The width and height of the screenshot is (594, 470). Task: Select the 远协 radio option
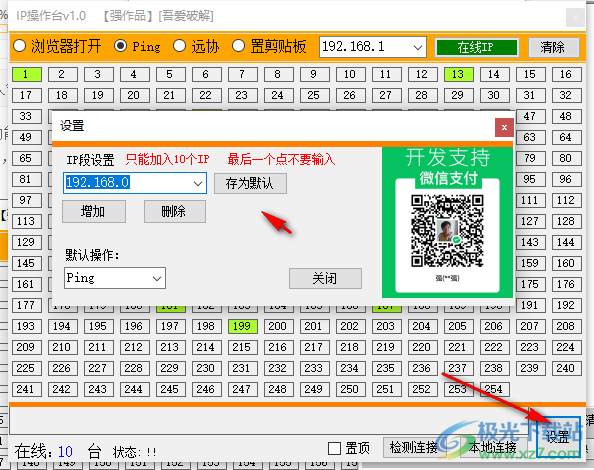point(196,46)
